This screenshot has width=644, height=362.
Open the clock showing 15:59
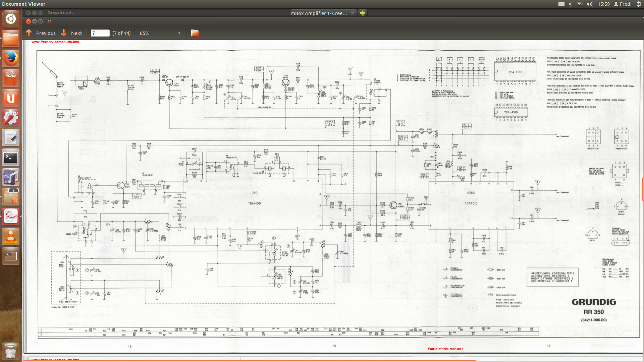604,4
